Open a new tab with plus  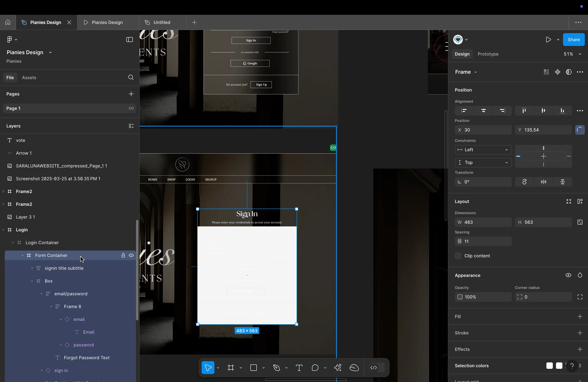coord(194,22)
